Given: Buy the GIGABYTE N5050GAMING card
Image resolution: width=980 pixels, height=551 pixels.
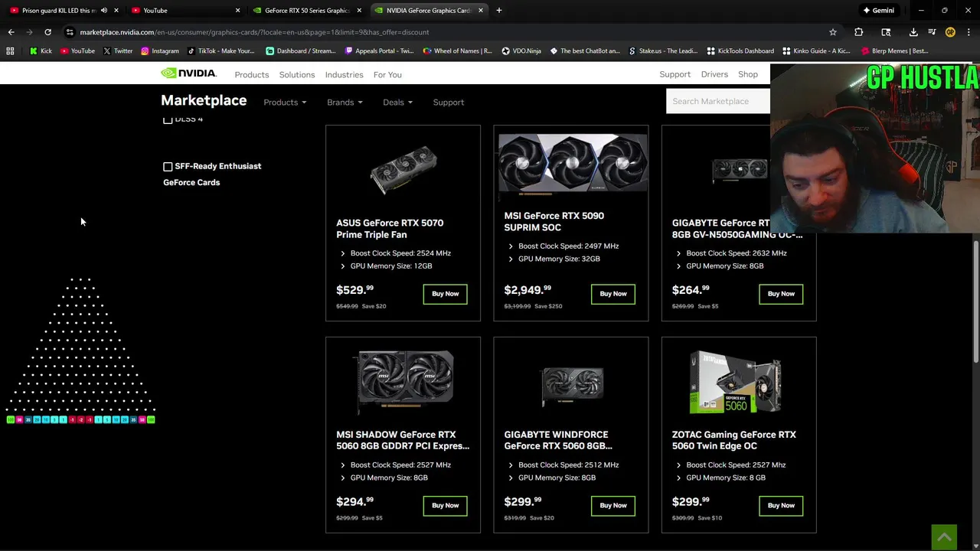Looking at the screenshot, I should pyautogui.click(x=781, y=294).
